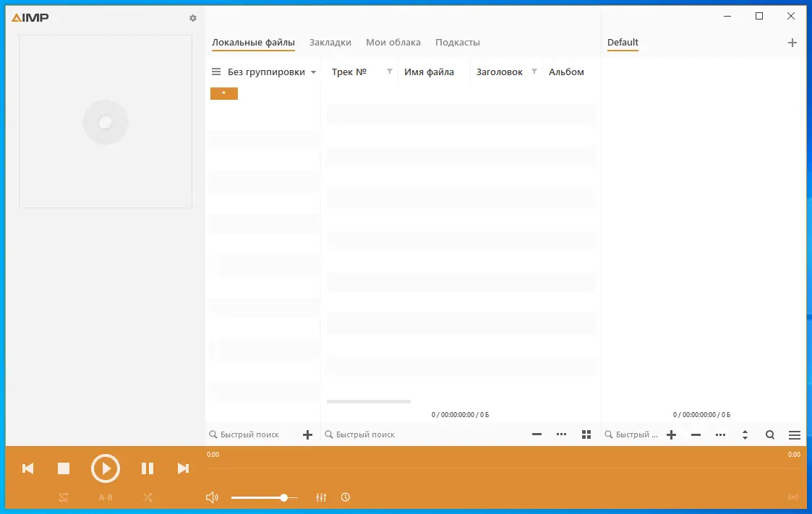The height and width of the screenshot is (514, 812).
Task: Open the Закладки tab
Action: click(330, 43)
